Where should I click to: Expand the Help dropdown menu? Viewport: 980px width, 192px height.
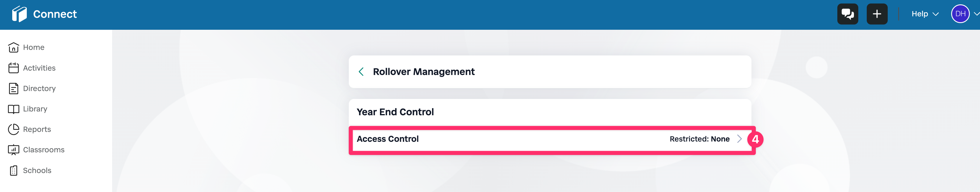pos(925,14)
